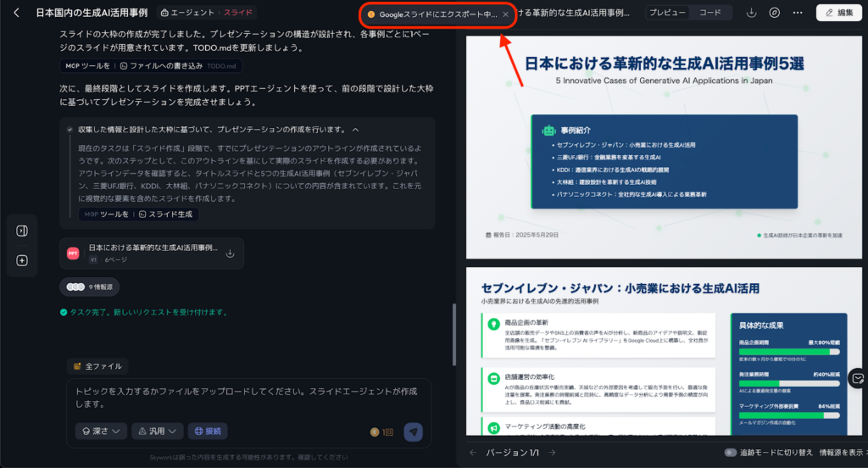Collapse the 収集した情報 reasoning section
Image resolution: width=868 pixels, height=468 pixels.
[355, 130]
